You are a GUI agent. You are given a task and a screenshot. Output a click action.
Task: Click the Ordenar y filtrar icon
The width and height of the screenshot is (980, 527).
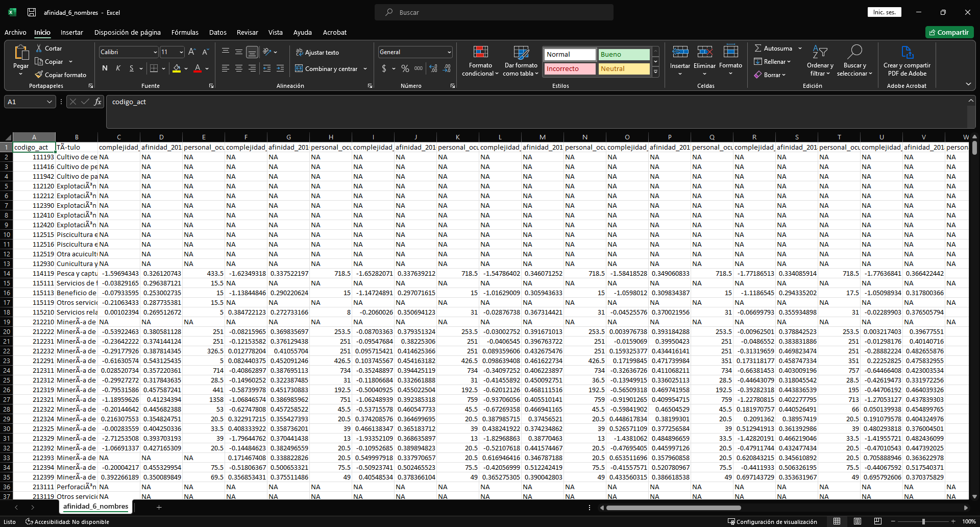click(820, 53)
